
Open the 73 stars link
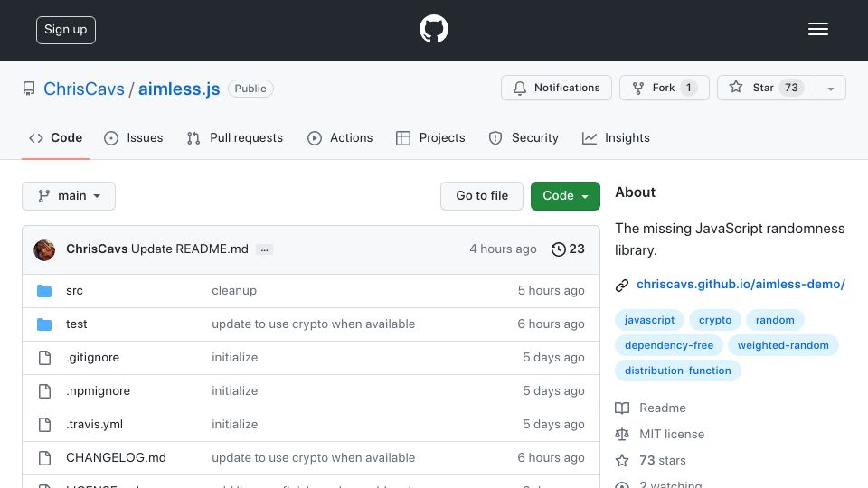tap(663, 460)
